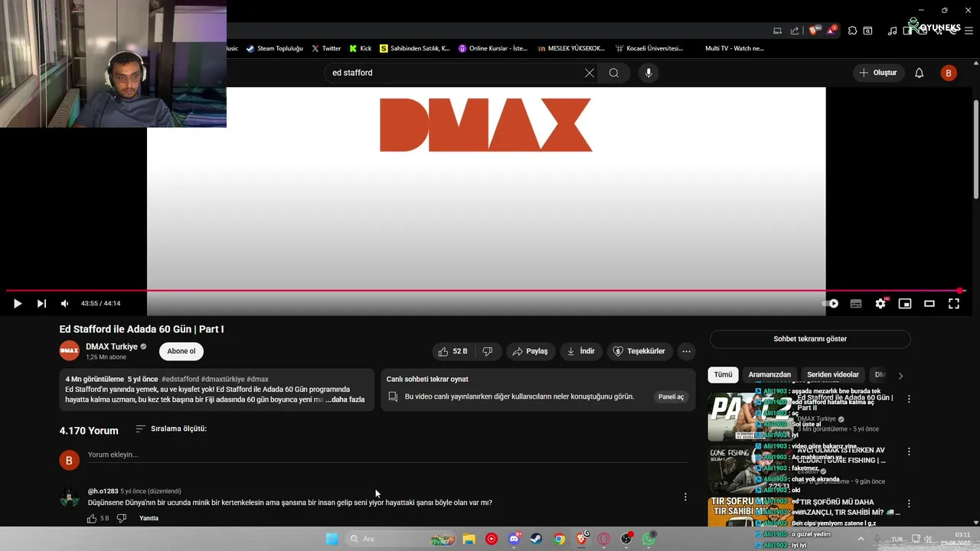Open the Steam Topluluğu bookmark
The height and width of the screenshot is (551, 980).
click(x=275, y=48)
